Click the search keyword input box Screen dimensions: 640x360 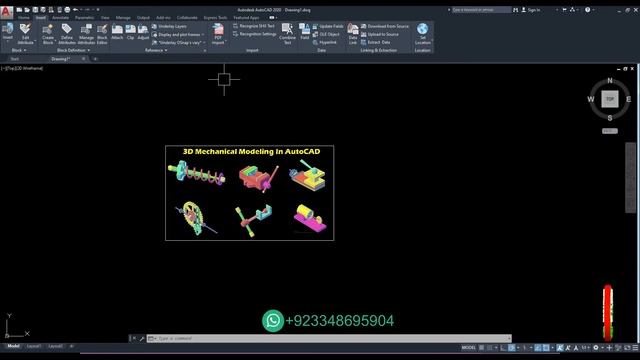pos(481,10)
